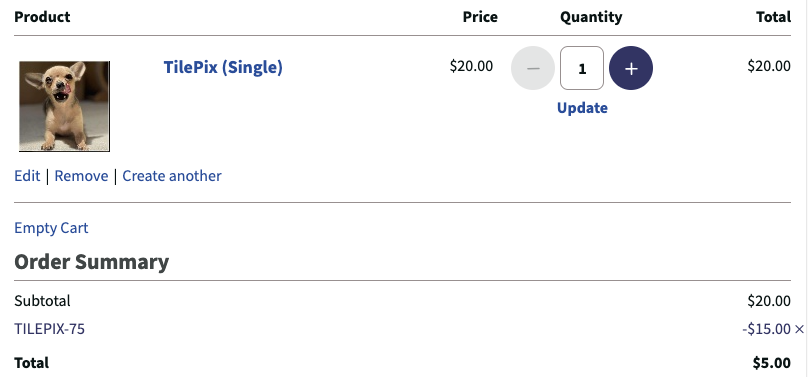Edit the TilePix cart item
Viewport: 808px width, 377px height.
point(27,176)
